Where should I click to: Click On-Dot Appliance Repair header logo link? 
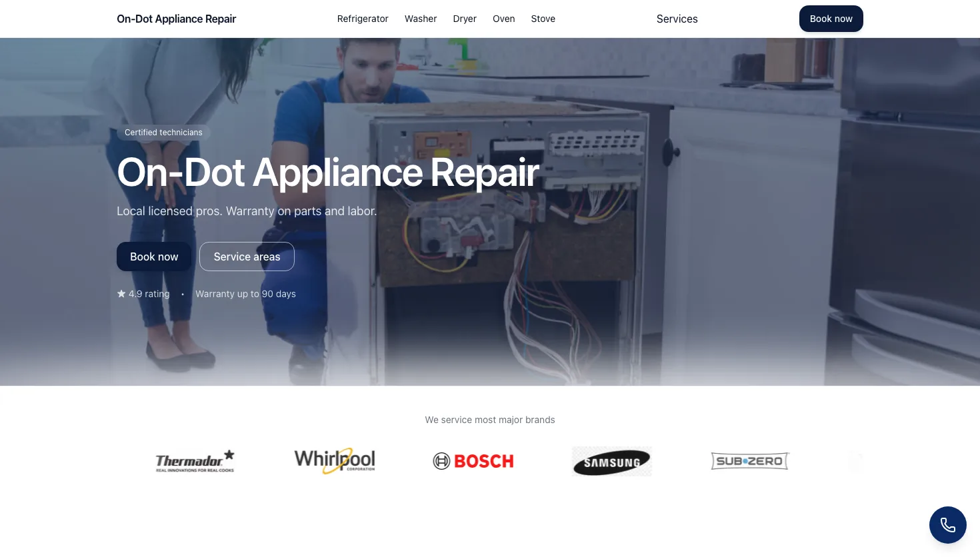point(177,19)
